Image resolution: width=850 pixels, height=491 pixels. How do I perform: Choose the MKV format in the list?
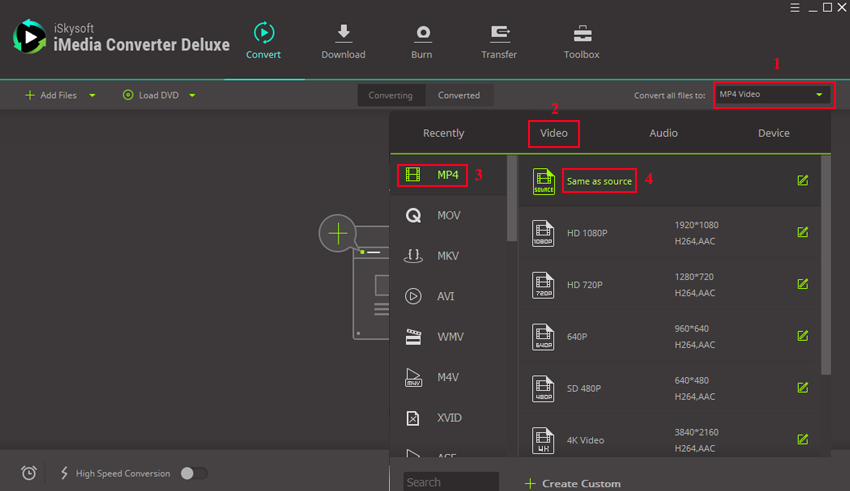pos(448,256)
